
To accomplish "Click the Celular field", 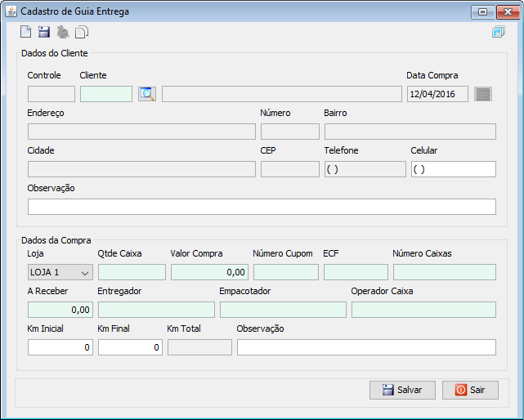I will point(454,169).
